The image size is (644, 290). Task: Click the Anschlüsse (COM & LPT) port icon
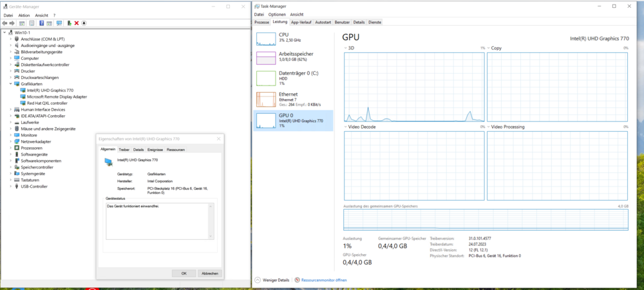click(17, 39)
